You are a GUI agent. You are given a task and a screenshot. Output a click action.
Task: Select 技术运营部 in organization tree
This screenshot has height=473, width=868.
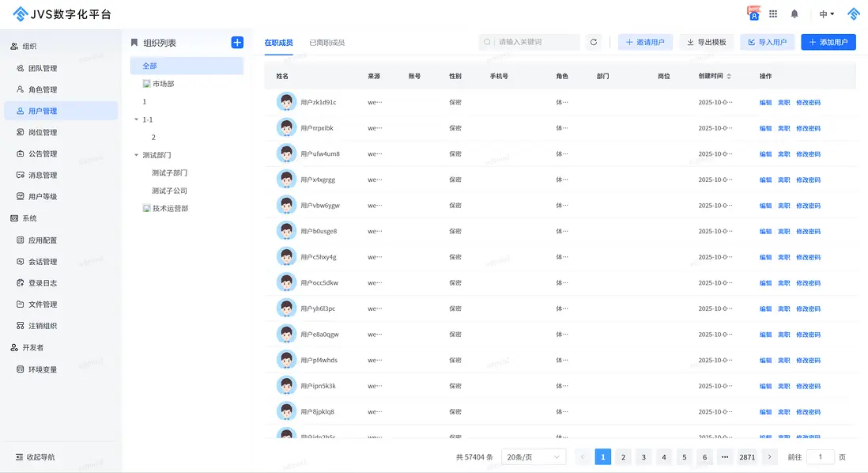(171, 208)
